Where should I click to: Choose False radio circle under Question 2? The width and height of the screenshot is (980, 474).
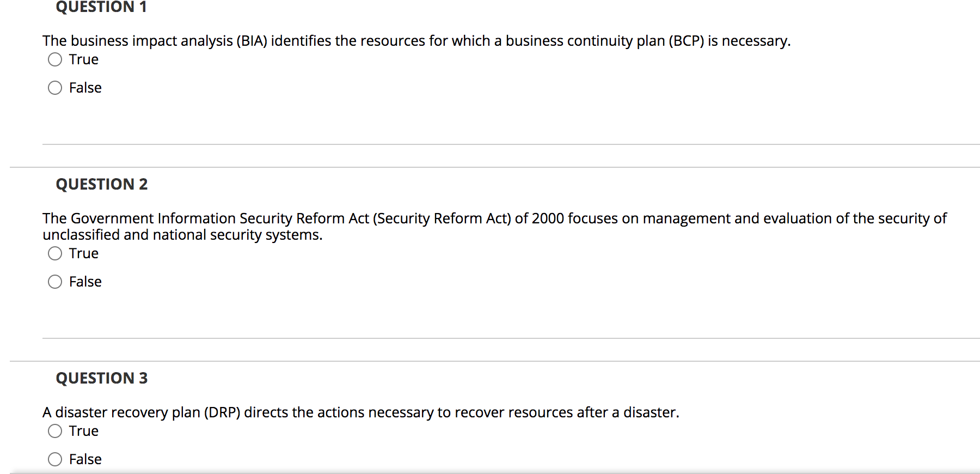[55, 282]
